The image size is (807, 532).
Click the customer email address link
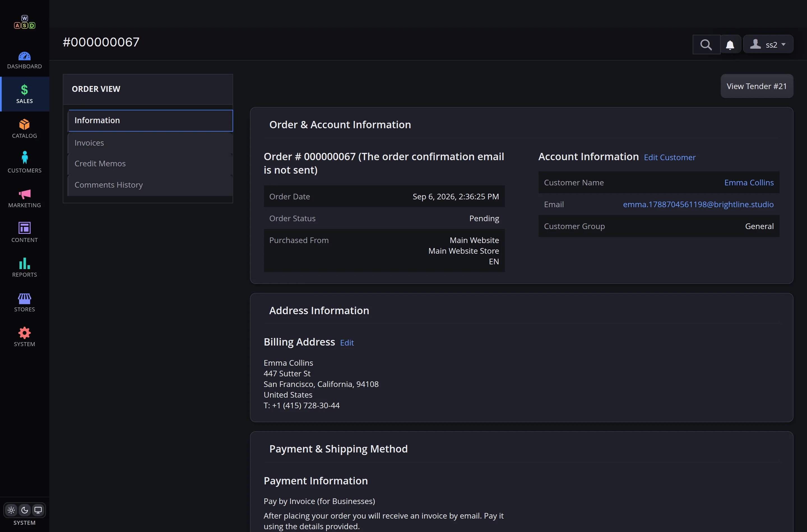[698, 204]
